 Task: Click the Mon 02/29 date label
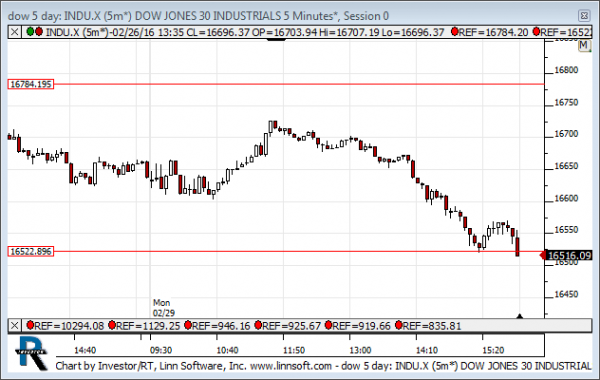pos(164,308)
